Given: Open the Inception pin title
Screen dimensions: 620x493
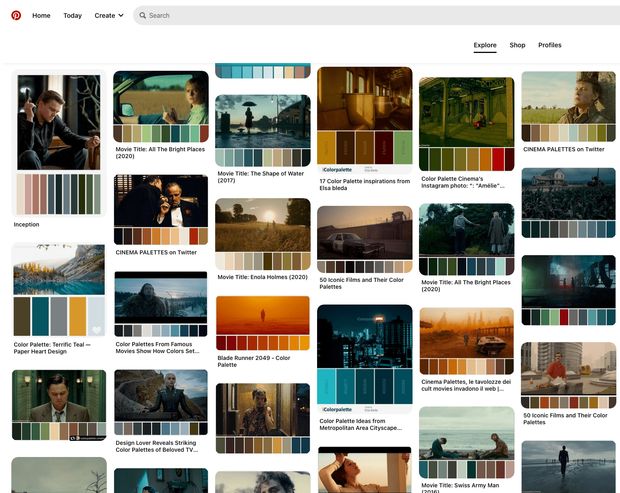Looking at the screenshot, I should (26, 225).
